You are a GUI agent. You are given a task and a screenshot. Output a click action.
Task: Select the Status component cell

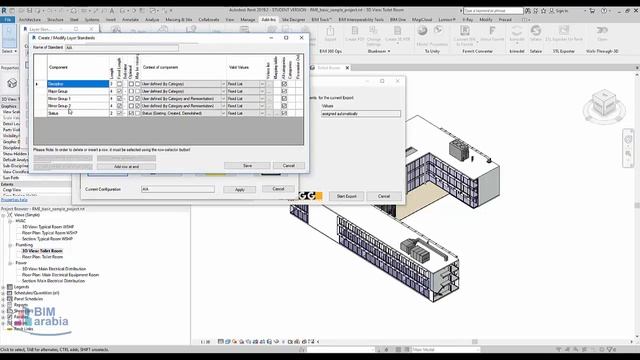point(78,113)
